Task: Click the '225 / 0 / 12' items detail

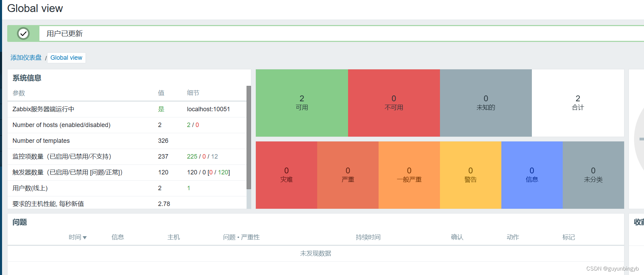Action: tap(202, 157)
